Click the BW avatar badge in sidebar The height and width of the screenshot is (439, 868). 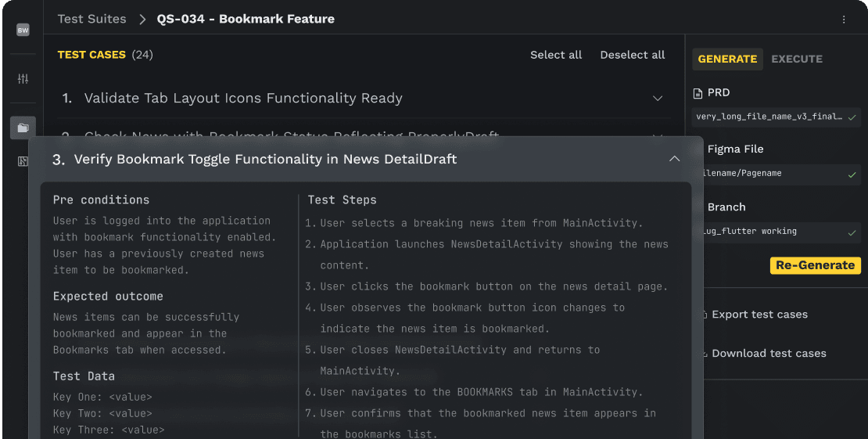pyautogui.click(x=23, y=31)
